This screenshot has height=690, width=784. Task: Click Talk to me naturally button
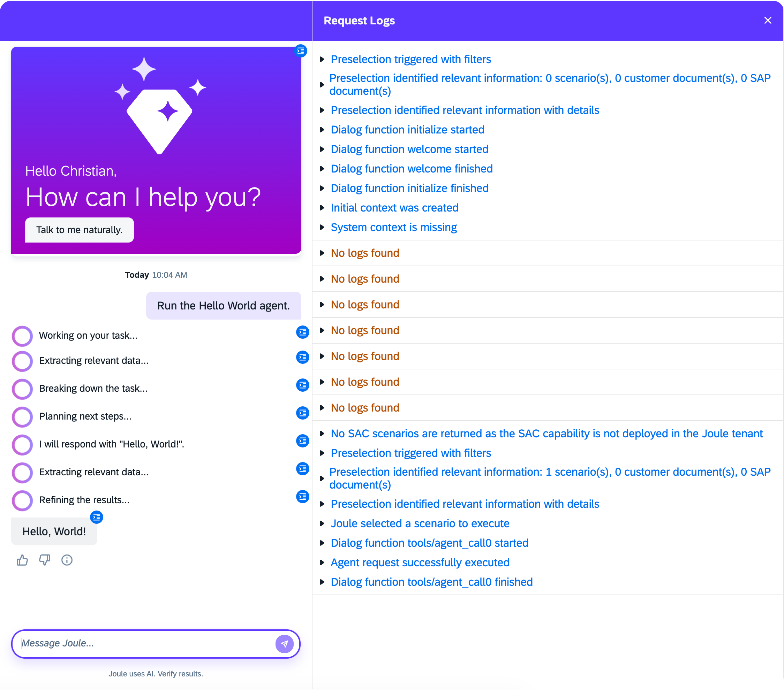click(x=80, y=230)
